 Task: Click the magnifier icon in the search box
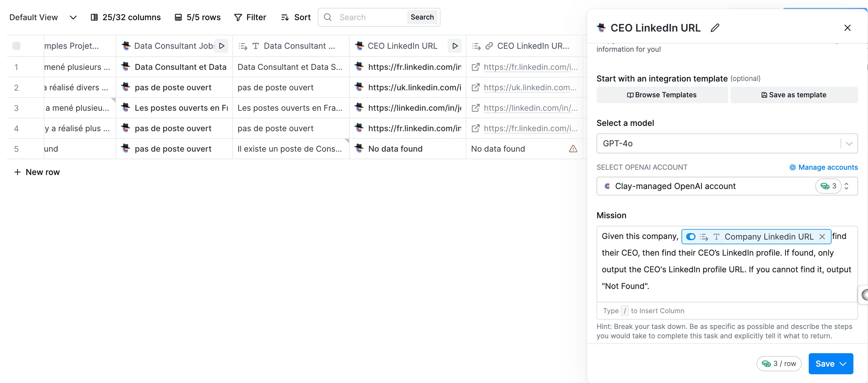point(327,17)
